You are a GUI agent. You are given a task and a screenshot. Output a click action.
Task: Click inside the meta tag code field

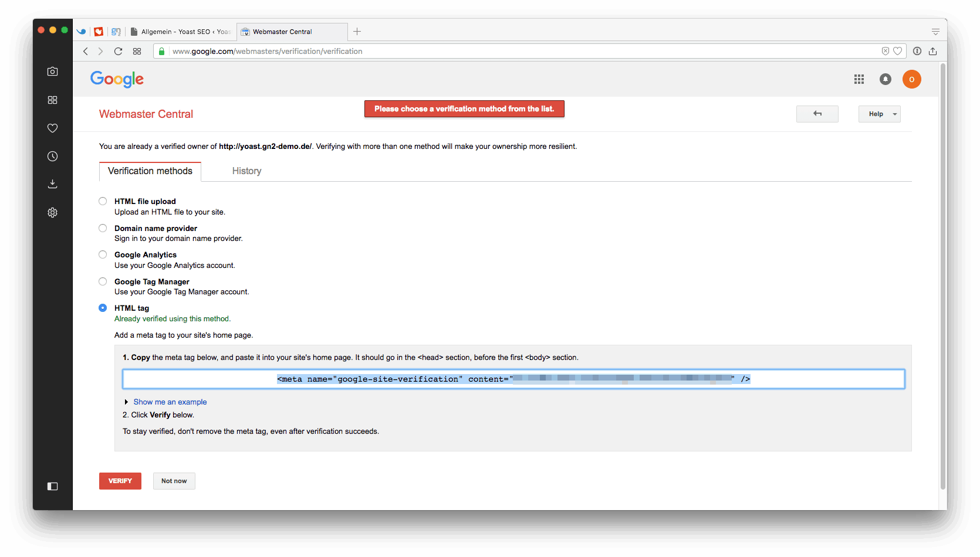click(x=513, y=379)
